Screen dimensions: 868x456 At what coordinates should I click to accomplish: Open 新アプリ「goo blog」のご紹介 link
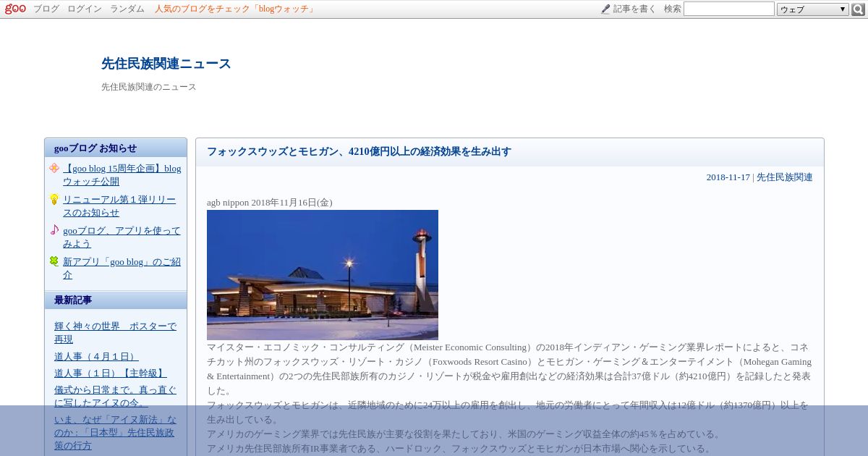click(x=122, y=268)
